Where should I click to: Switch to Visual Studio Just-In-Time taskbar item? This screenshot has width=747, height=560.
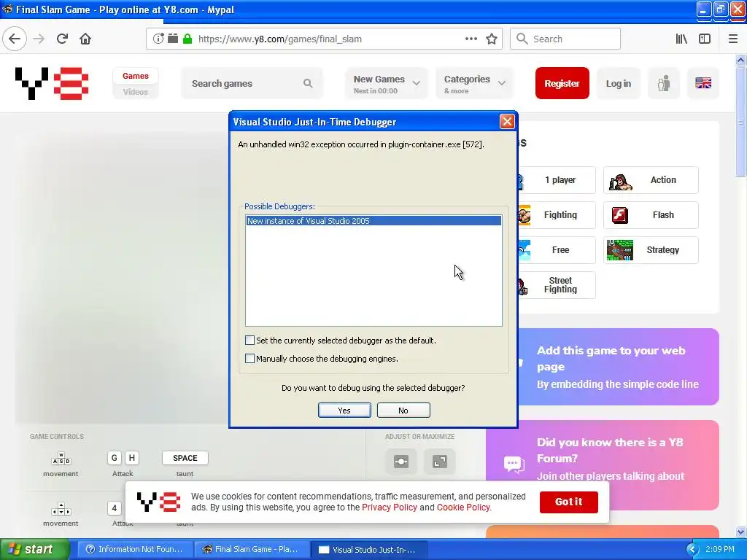tap(369, 550)
